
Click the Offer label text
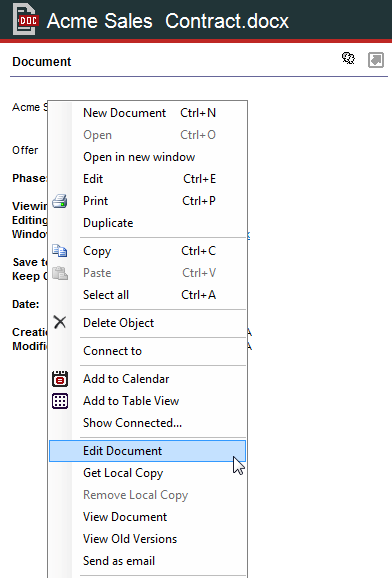(25, 150)
